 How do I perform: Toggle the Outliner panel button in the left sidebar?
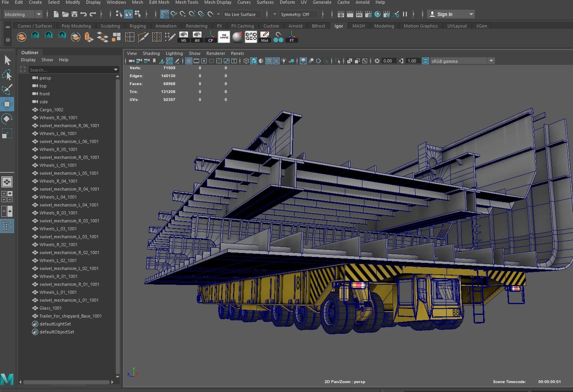(x=7, y=226)
